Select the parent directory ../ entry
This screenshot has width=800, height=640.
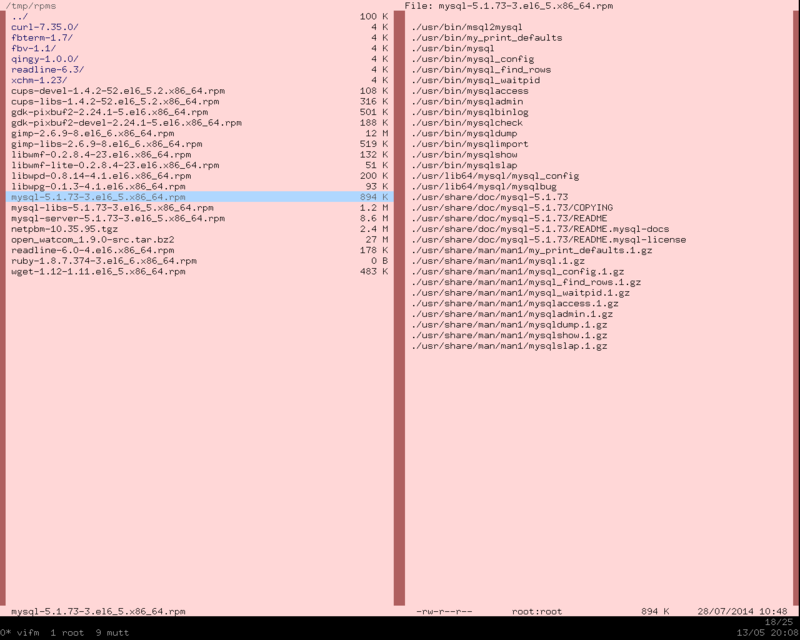199,16
